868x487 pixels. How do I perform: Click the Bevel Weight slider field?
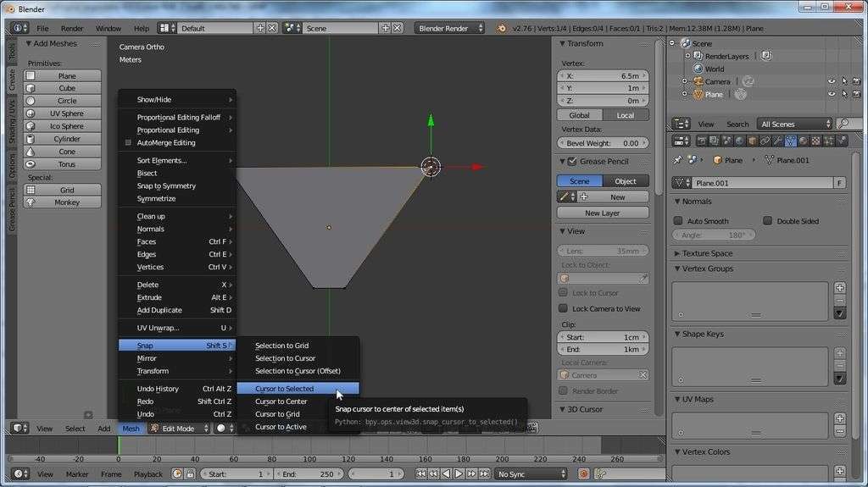pos(603,143)
